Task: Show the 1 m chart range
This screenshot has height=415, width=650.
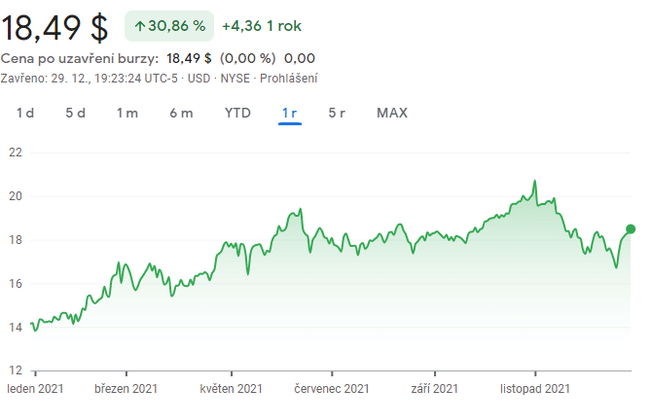Action: click(x=127, y=113)
